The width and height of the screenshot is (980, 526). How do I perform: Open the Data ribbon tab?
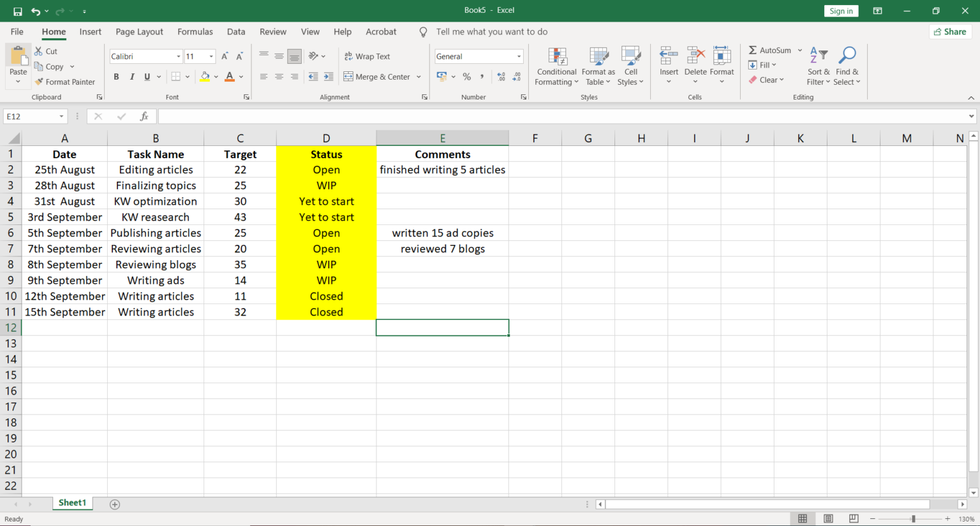(x=236, y=31)
